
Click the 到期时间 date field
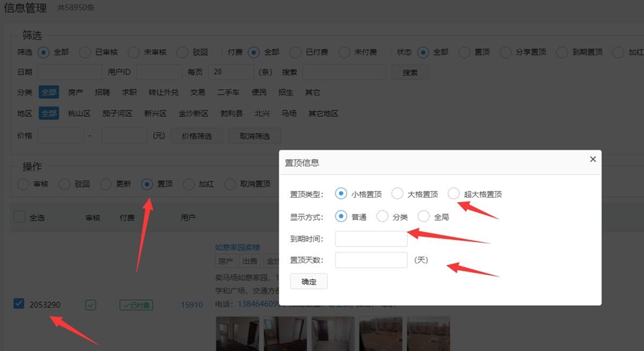tap(371, 239)
